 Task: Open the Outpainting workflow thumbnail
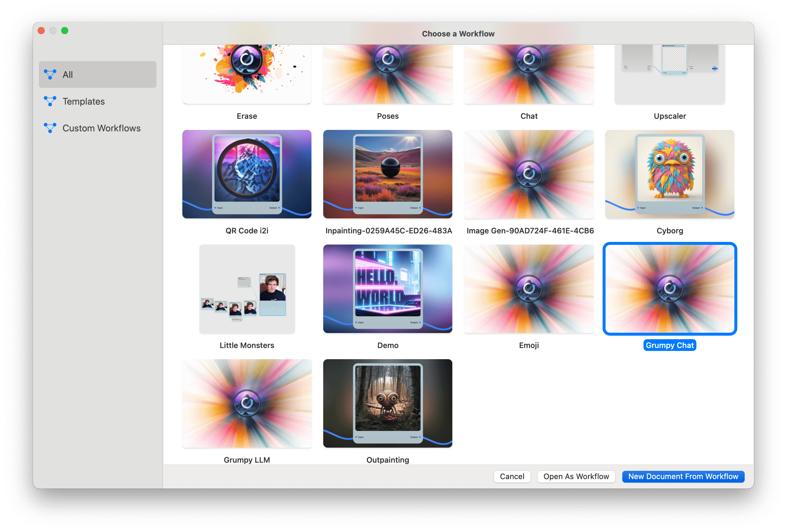pos(387,403)
